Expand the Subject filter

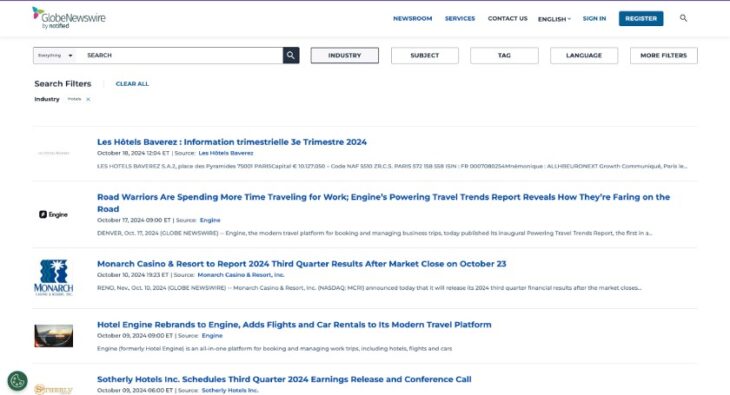(x=425, y=55)
